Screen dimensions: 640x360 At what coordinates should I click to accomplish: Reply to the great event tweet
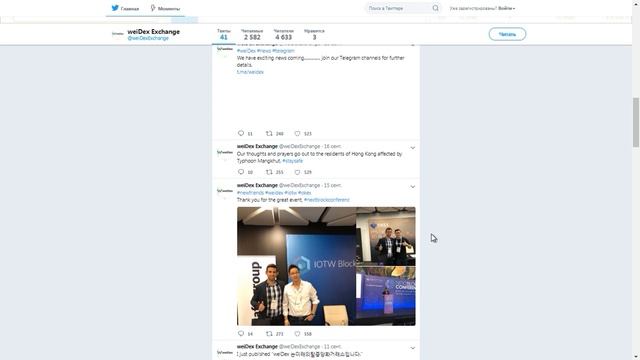click(241, 333)
